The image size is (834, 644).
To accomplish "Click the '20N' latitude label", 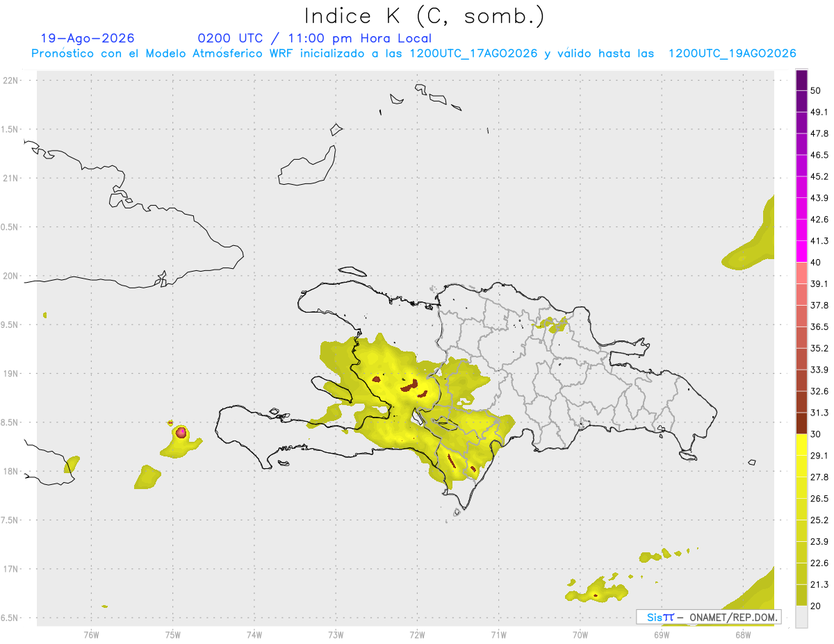I will point(12,276).
